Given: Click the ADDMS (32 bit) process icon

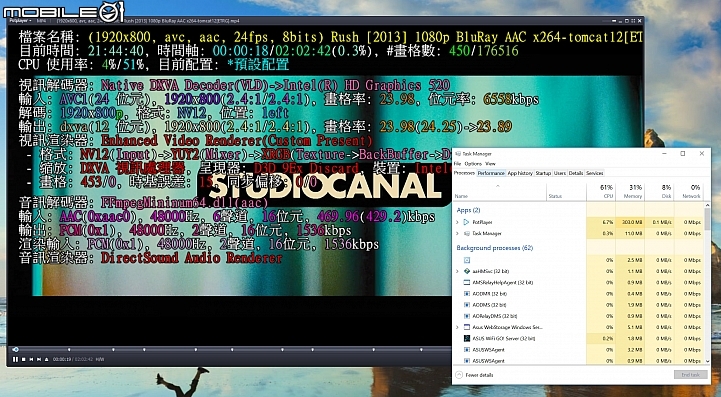Looking at the screenshot, I should coord(467,305).
